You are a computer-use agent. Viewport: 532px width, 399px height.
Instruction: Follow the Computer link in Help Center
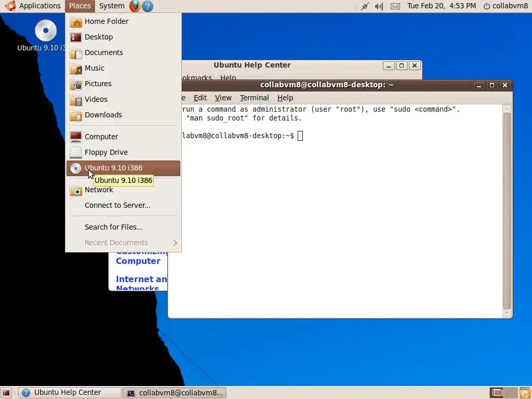[138, 261]
